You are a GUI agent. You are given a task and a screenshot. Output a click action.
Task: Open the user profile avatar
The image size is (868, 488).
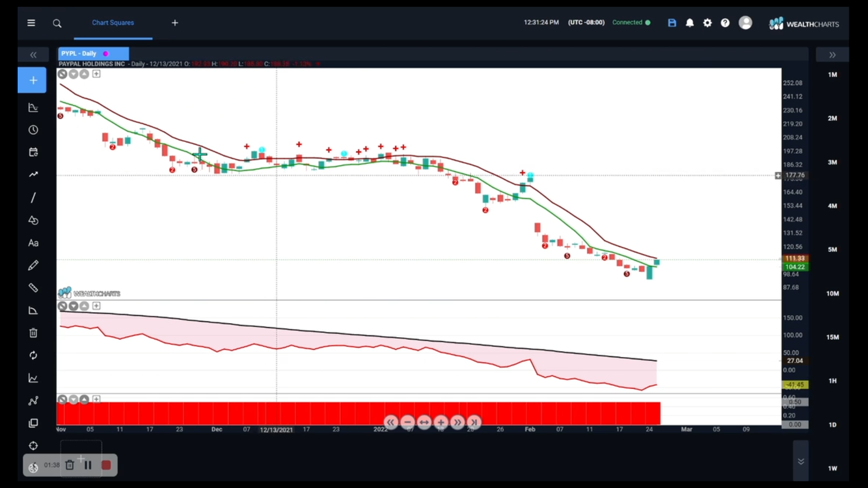pyautogui.click(x=745, y=23)
